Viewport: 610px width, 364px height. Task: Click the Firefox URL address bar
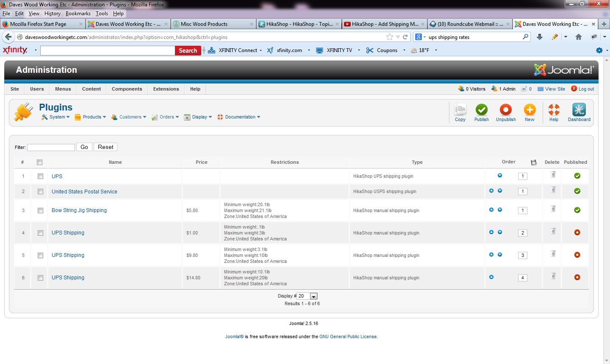(205, 37)
